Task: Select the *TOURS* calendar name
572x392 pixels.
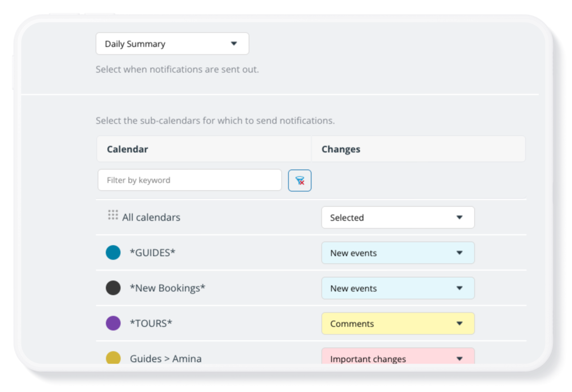Action: [x=151, y=323]
